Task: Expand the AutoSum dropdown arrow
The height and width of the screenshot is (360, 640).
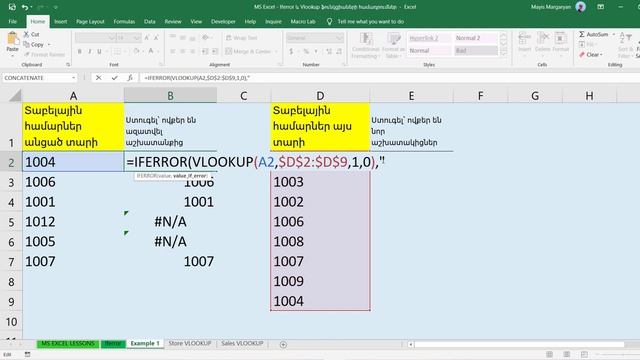Action: tap(613, 34)
